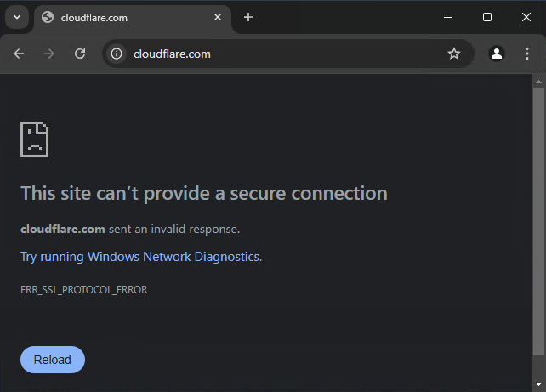Open the Chrome profile icon
The height and width of the screenshot is (392, 546).
[x=497, y=54]
